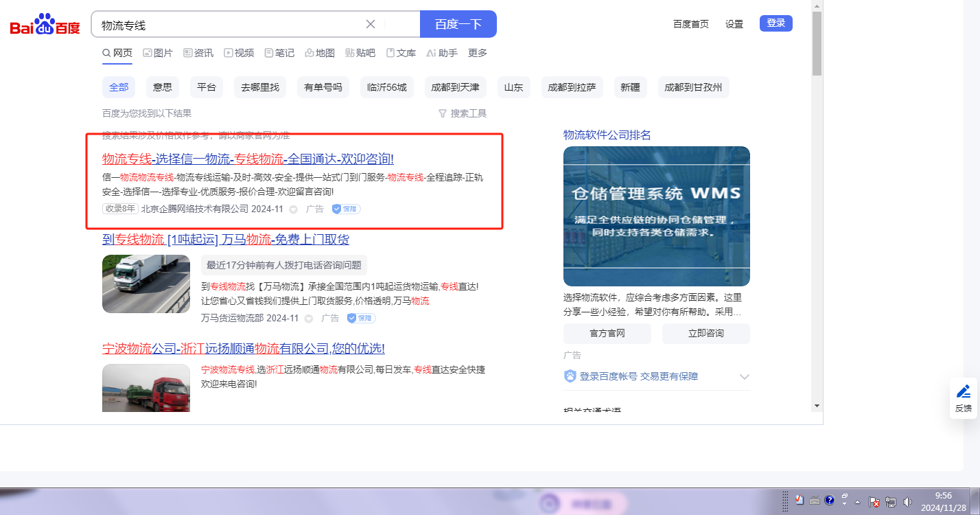Open the 物流专线-选择信一物流 result title

point(248,159)
